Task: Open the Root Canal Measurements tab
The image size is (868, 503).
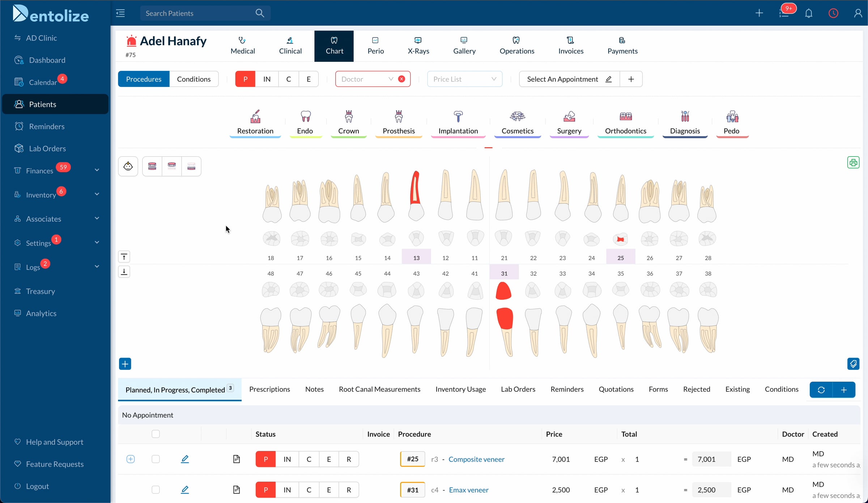Action: pyautogui.click(x=379, y=389)
